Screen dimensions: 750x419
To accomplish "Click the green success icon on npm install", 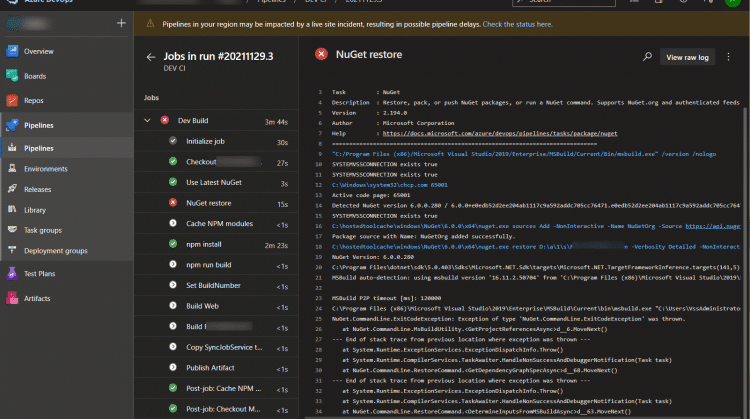I will [173, 244].
